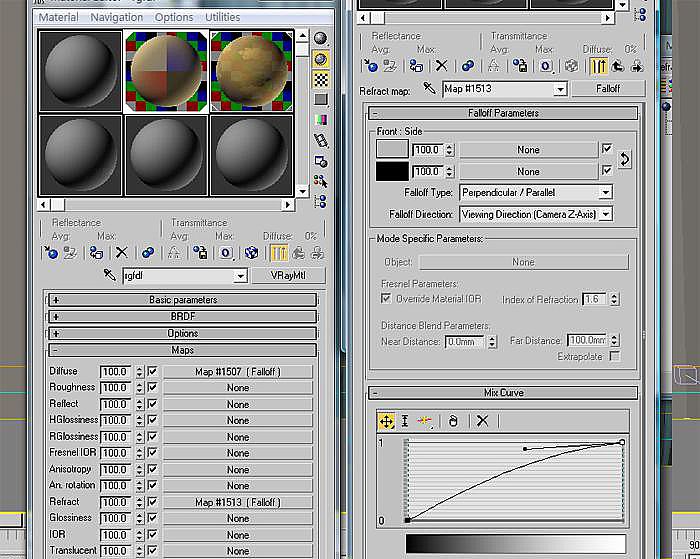Click eyedropper Pick Material icon beside rgfdl

pos(109,276)
